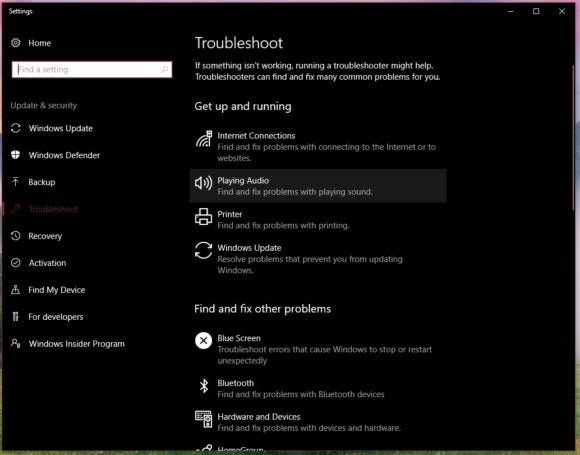Click the For developers tools icon

click(x=16, y=317)
